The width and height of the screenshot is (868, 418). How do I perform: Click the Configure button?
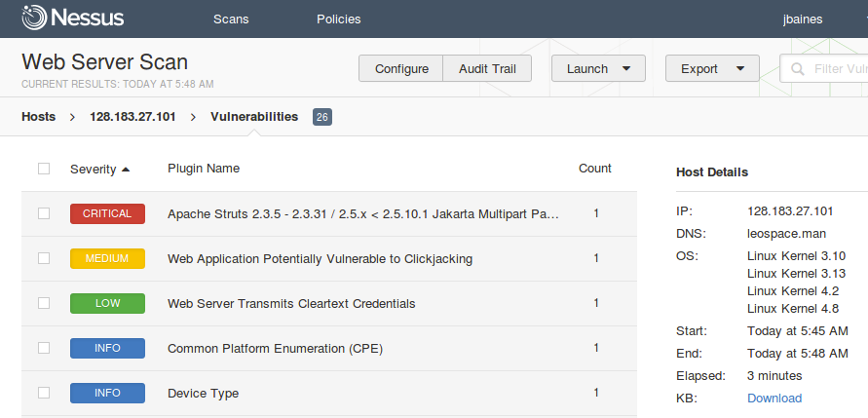pyautogui.click(x=401, y=68)
